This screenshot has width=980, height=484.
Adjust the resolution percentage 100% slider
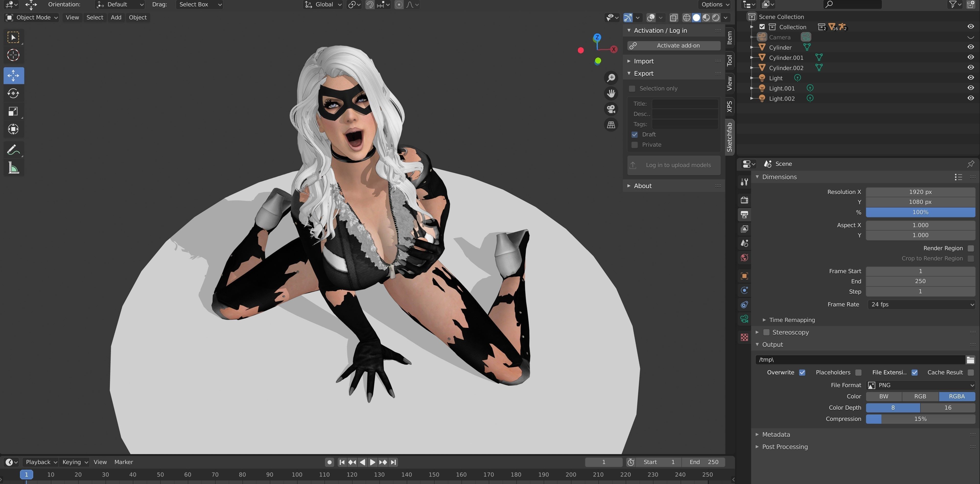coord(920,212)
